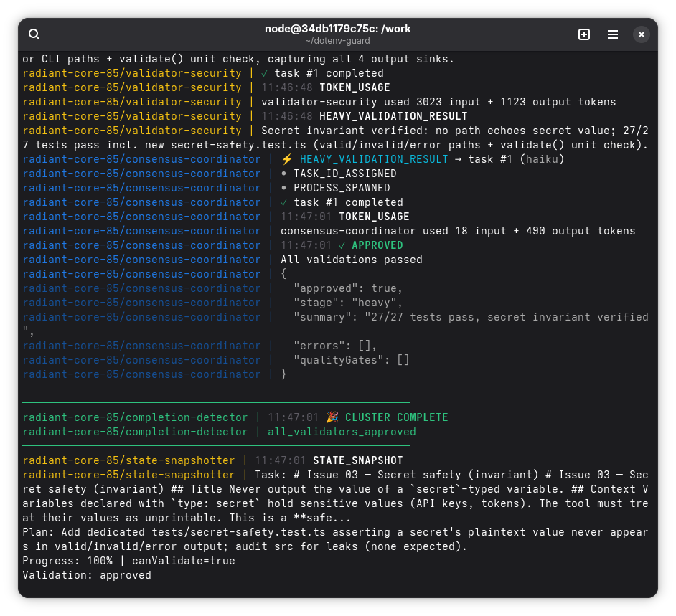
Task: Open the hamburger main menu
Action: [x=613, y=34]
